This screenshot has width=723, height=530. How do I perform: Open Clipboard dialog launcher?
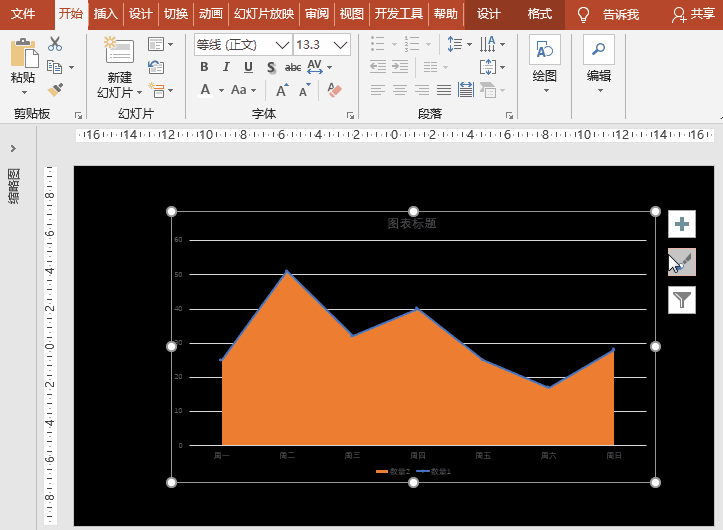tap(78, 115)
